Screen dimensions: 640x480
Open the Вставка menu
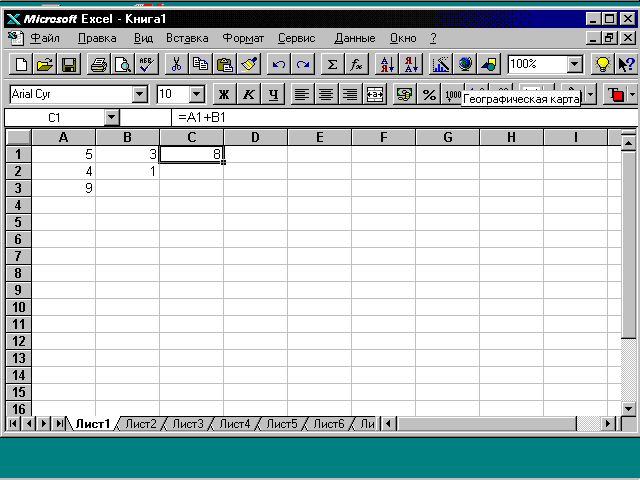coord(187,38)
